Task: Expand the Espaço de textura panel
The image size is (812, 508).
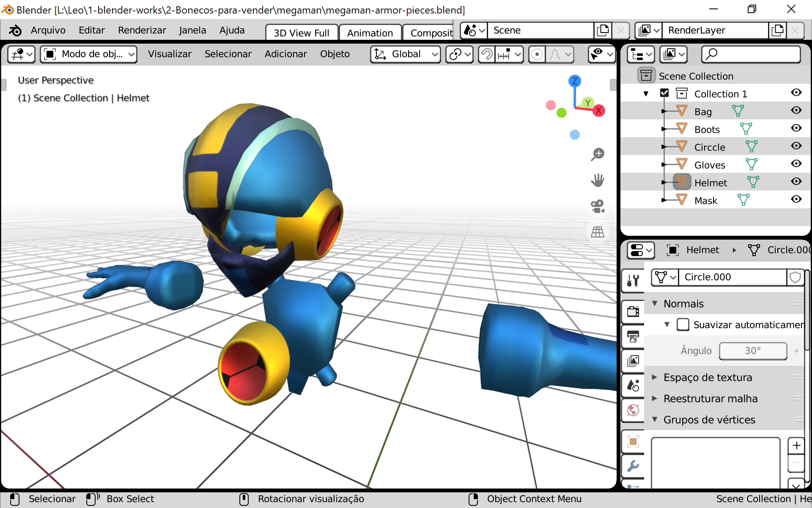Action: point(708,377)
